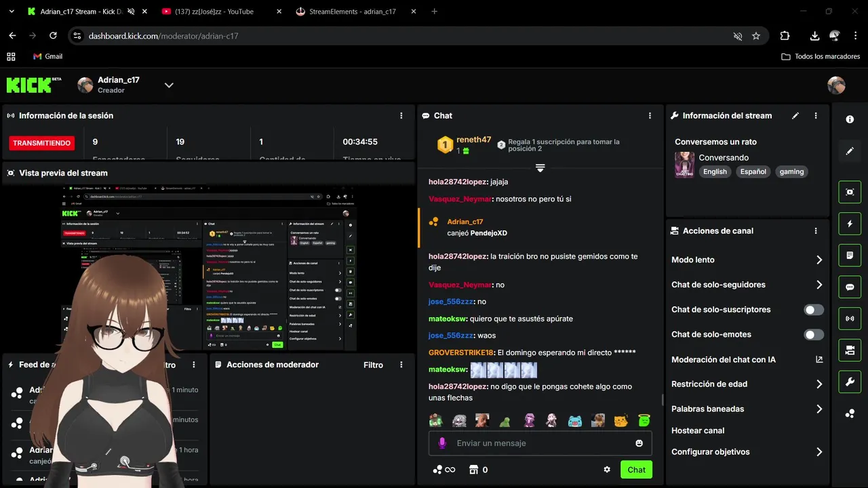868x488 pixels.
Task: Click the channel points dots icon in sidebar
Action: (850, 413)
